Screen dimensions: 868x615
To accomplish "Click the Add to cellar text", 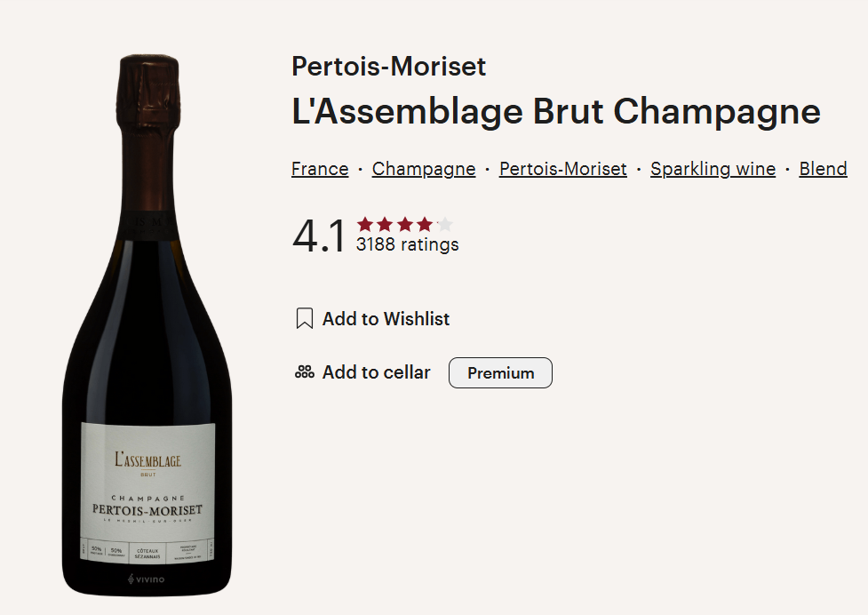I will point(377,372).
